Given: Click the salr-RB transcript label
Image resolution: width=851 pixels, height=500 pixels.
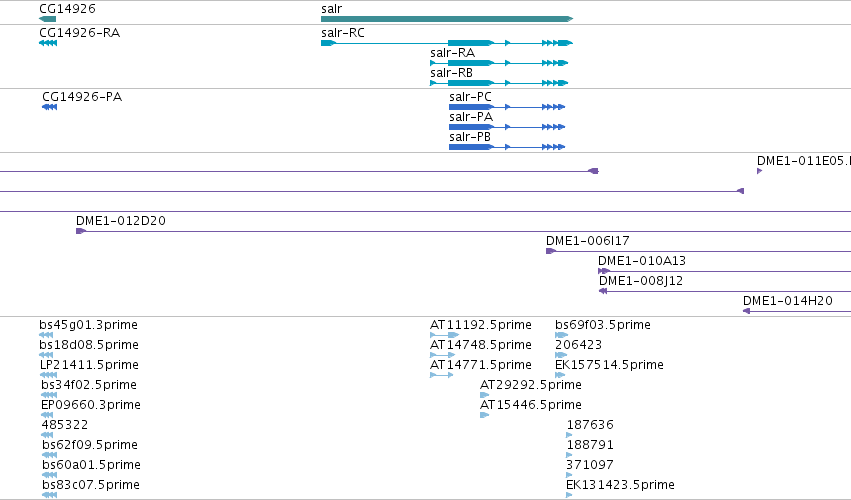Looking at the screenshot, I should click(452, 73).
